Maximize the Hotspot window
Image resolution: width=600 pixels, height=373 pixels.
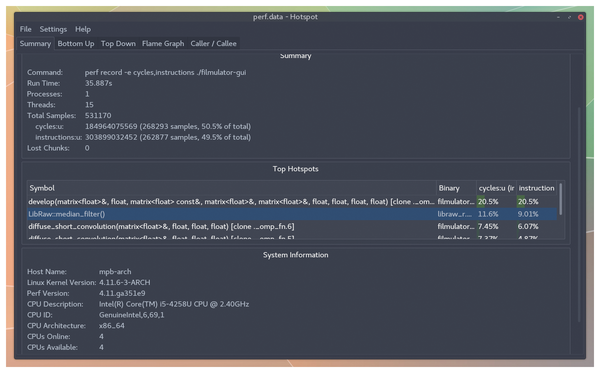tap(569, 17)
